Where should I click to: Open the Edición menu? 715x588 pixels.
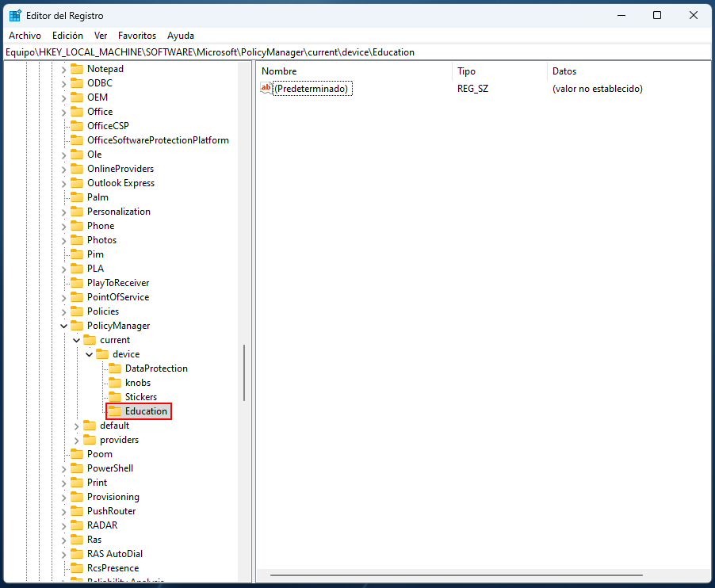pyautogui.click(x=67, y=36)
